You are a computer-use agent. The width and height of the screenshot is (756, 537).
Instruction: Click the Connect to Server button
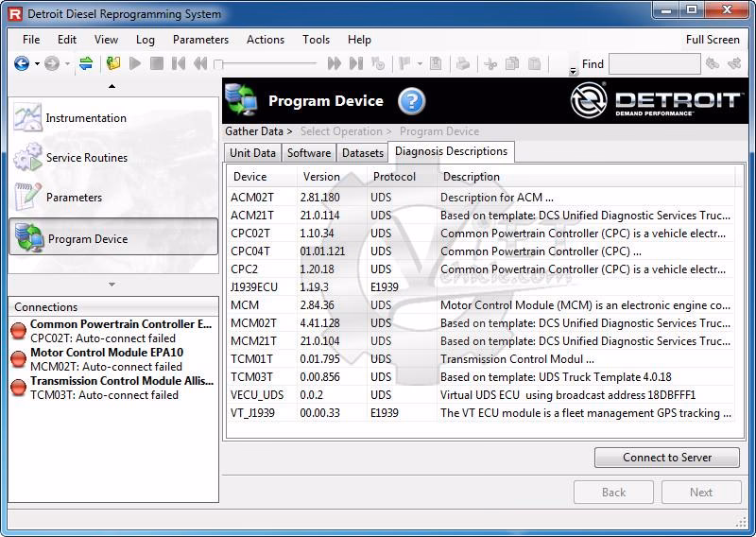tap(667, 458)
